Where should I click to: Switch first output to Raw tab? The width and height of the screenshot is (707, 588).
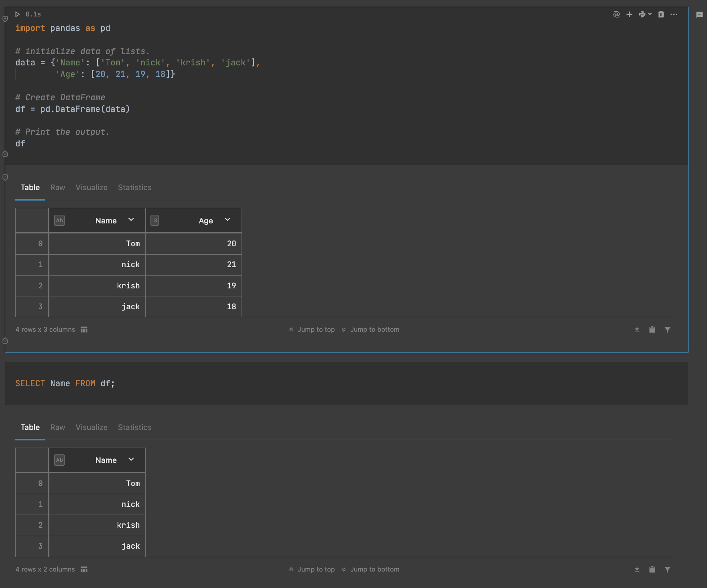click(57, 187)
